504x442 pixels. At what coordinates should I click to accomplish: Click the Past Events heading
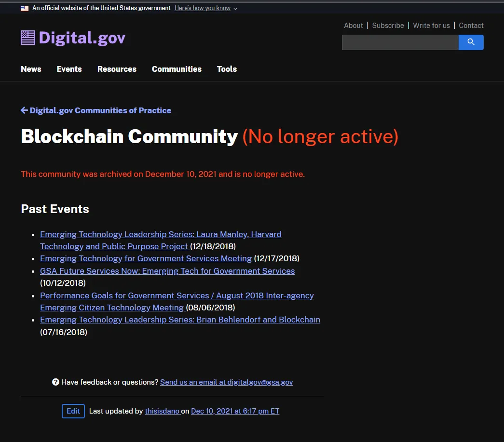55,209
